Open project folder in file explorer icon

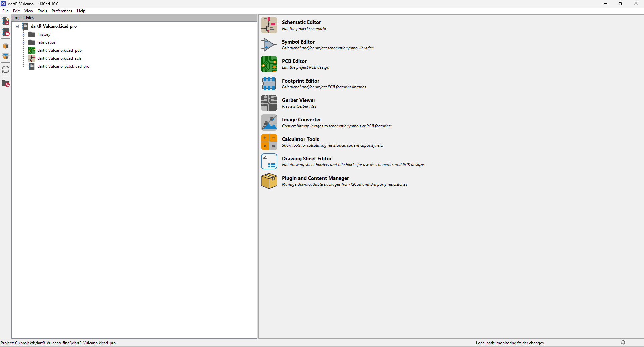(x=6, y=83)
